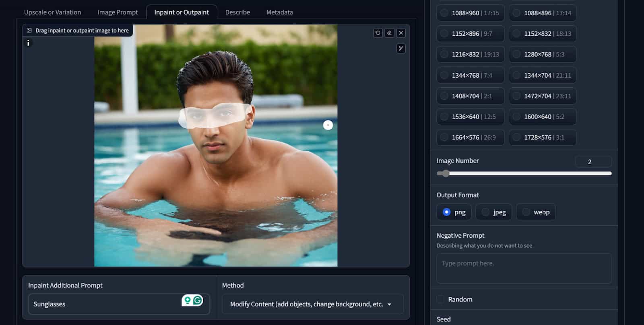The image size is (644, 325).
Task: Open the Method dropdown
Action: click(x=312, y=304)
